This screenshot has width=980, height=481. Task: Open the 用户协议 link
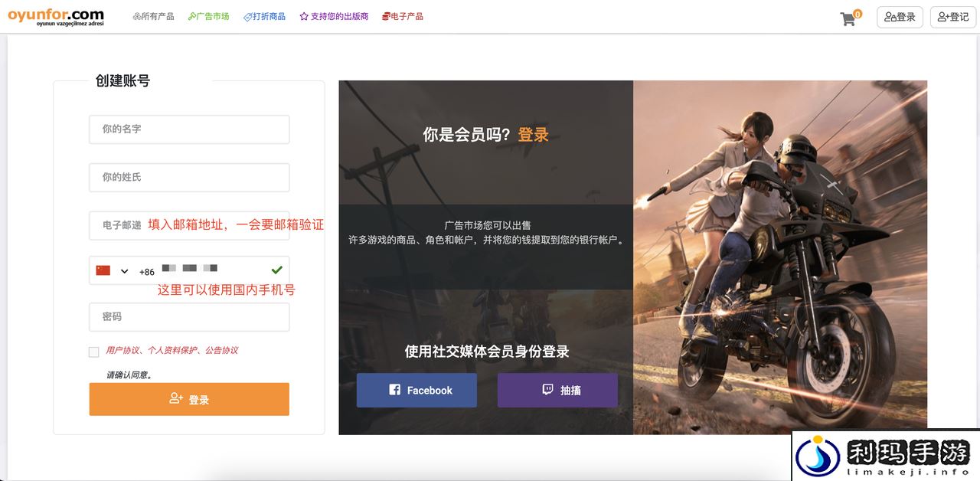tap(122, 350)
